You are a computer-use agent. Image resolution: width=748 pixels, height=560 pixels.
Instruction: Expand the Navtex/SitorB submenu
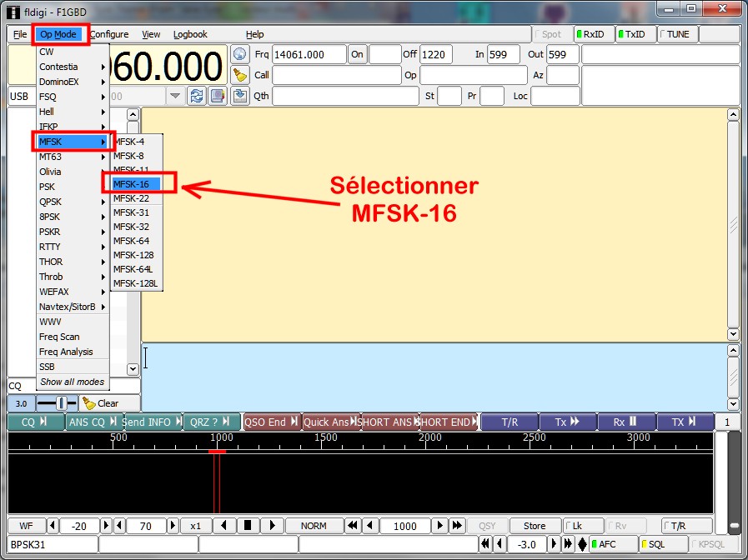[x=73, y=307]
